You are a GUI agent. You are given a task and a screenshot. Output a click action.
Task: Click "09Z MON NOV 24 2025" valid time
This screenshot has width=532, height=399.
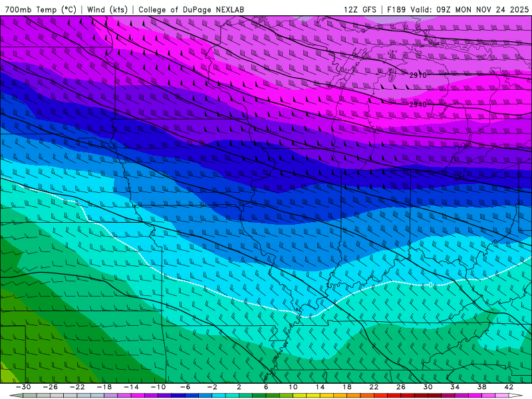click(x=483, y=9)
